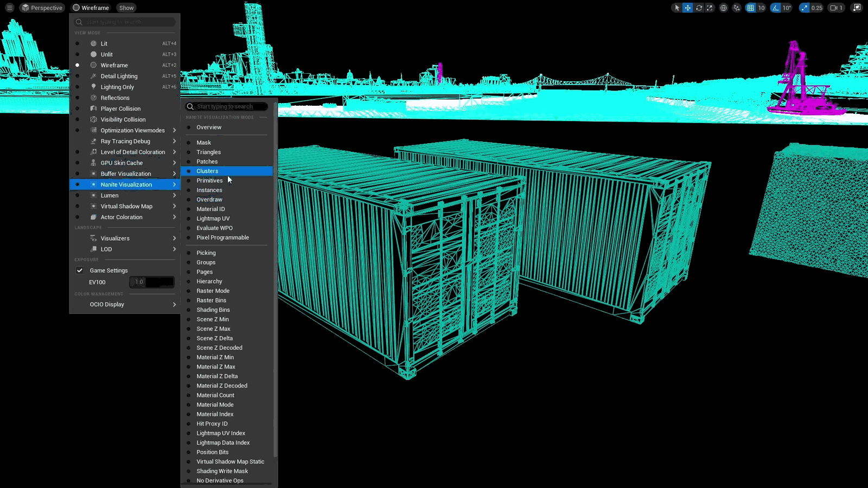The width and height of the screenshot is (868, 488).
Task: Open rotation snap value 10° dropdown
Action: point(787,8)
